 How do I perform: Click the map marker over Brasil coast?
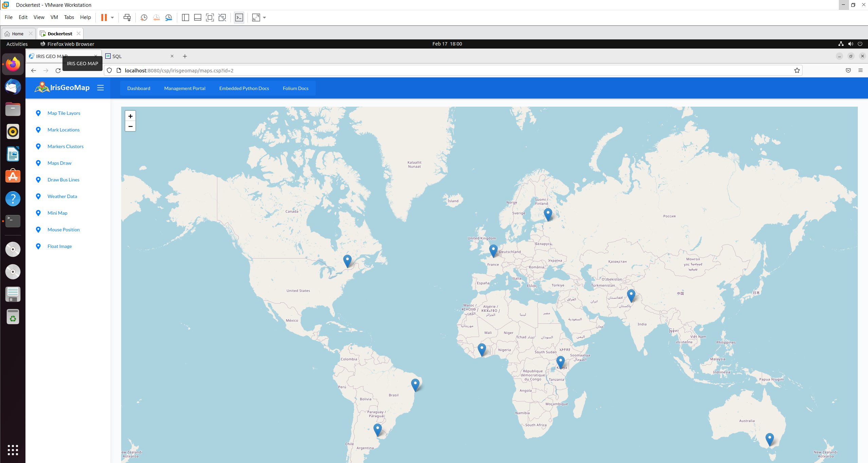[415, 384]
